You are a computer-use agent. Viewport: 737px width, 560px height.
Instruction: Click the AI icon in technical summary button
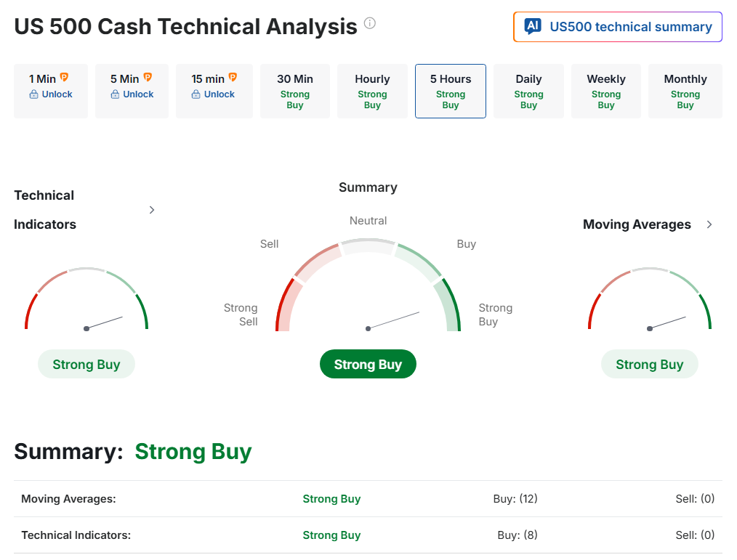tap(533, 27)
